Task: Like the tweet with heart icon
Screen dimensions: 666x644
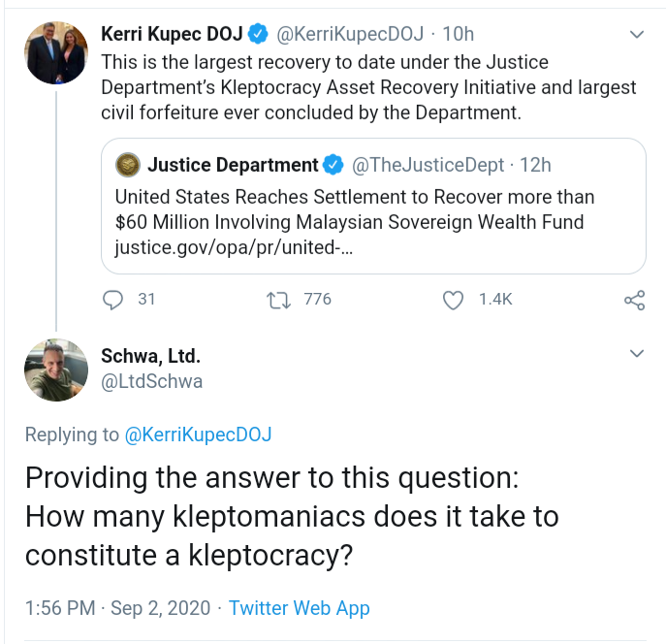Action: click(453, 300)
